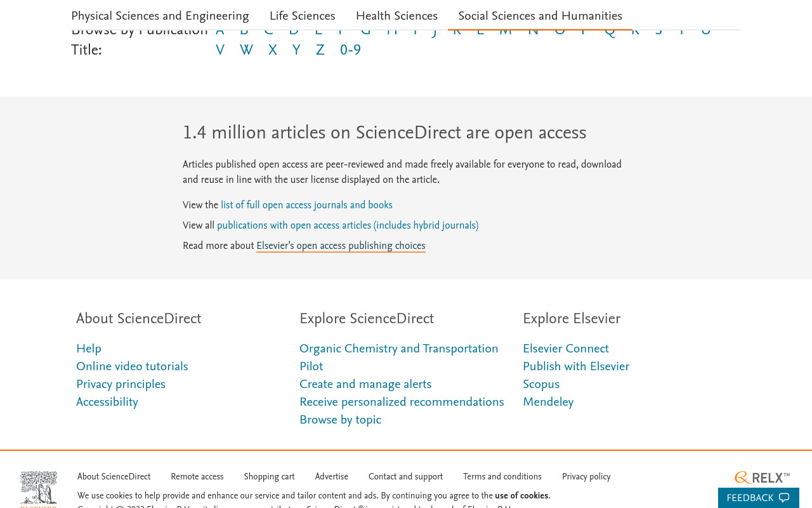
Task: Switch to the Life Sciences tab
Action: click(302, 16)
